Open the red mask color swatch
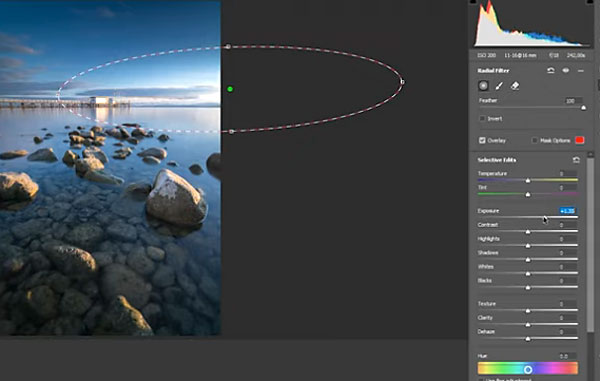Image resolution: width=600 pixels, height=381 pixels. [579, 140]
